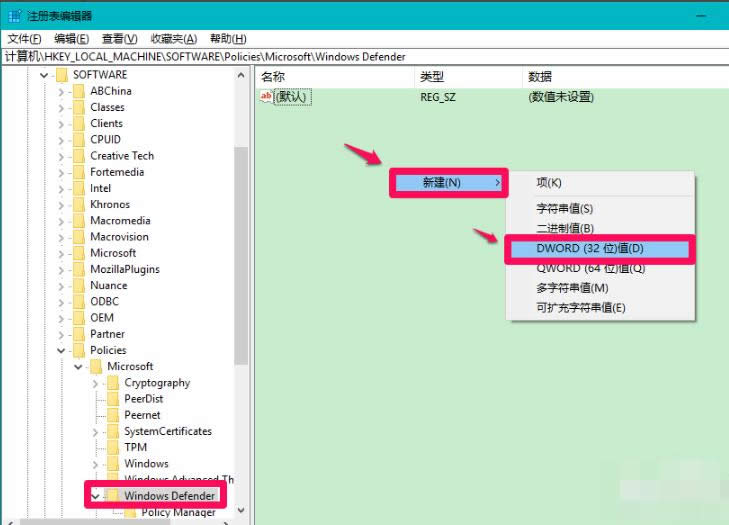Click the (默认) string value icon
The height and width of the screenshot is (525, 729).
(267, 97)
